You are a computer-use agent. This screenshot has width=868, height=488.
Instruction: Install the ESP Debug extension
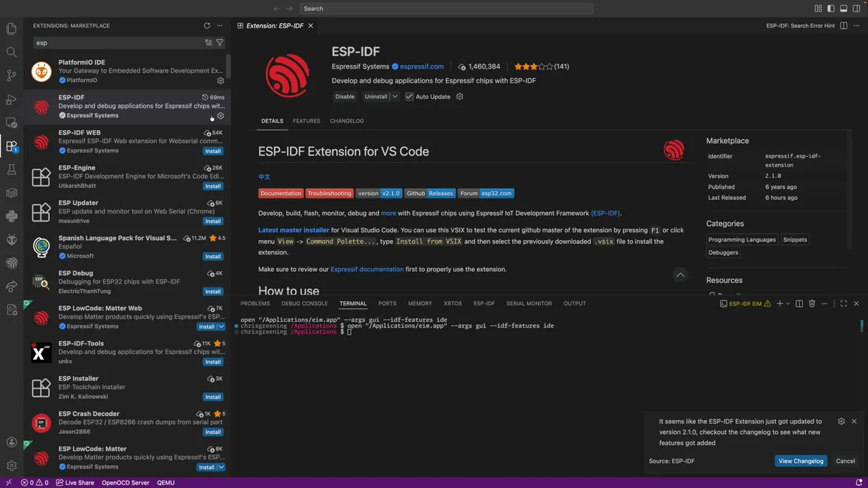pyautogui.click(x=213, y=291)
